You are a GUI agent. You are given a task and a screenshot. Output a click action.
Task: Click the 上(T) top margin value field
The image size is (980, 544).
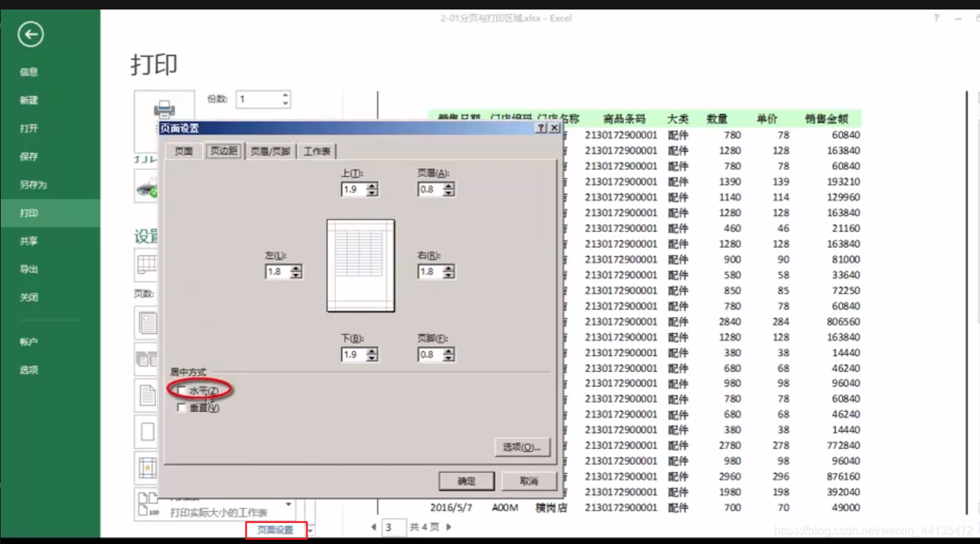[354, 190]
